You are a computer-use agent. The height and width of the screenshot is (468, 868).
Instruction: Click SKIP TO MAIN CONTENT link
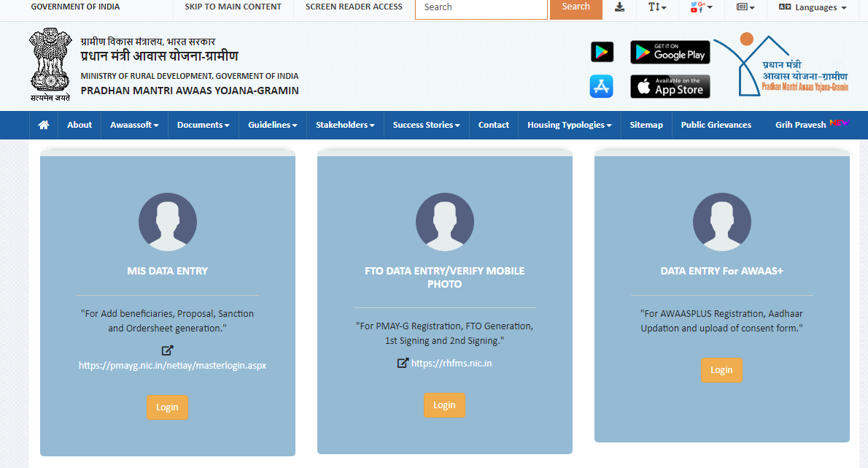pos(233,7)
